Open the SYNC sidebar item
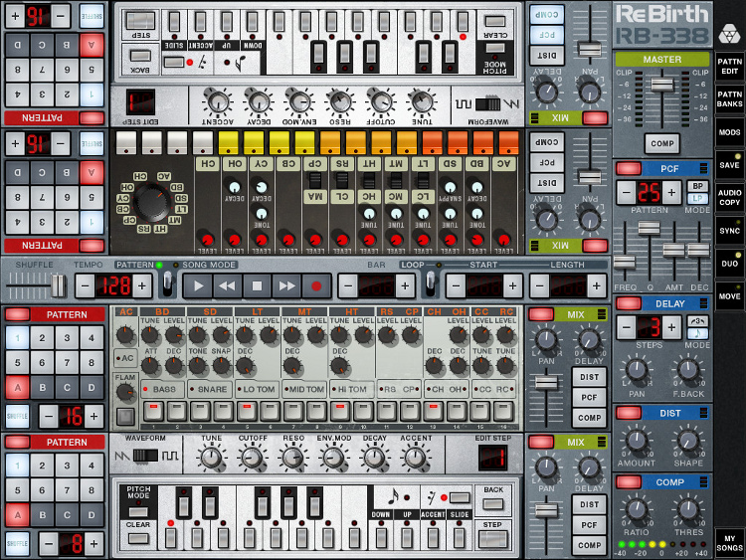 (729, 231)
